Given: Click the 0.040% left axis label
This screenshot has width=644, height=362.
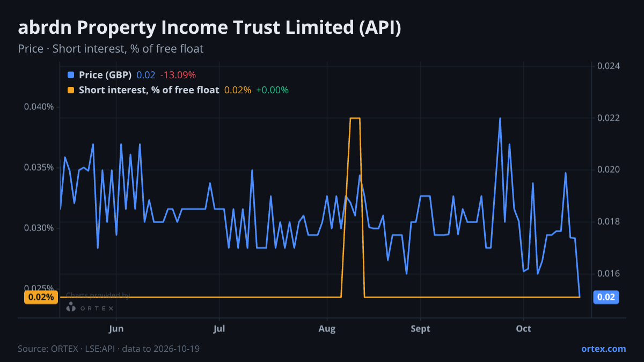Looking at the screenshot, I should [x=39, y=107].
